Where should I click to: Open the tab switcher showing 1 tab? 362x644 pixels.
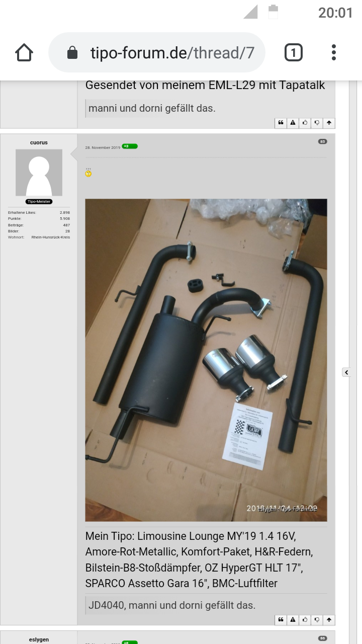click(x=293, y=52)
